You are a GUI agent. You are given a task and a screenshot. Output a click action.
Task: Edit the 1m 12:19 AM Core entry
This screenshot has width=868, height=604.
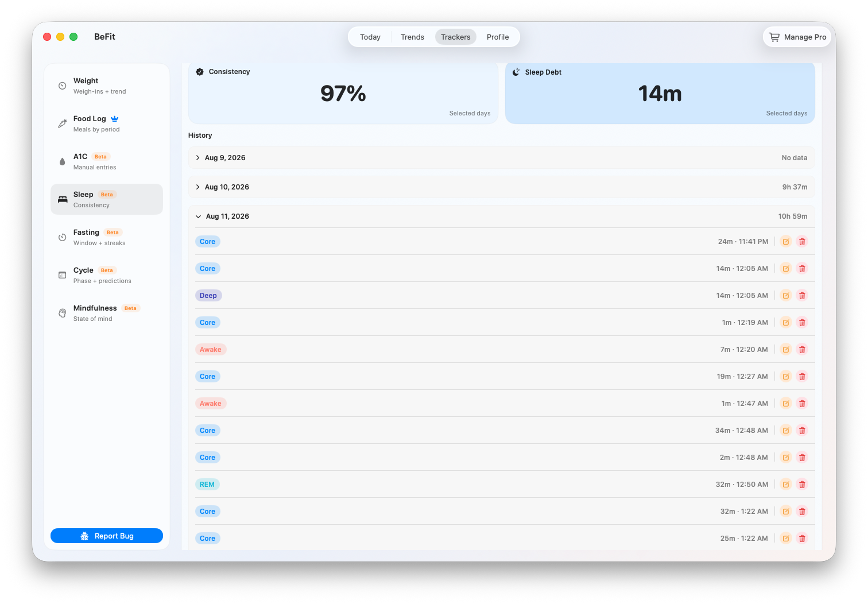pyautogui.click(x=786, y=323)
